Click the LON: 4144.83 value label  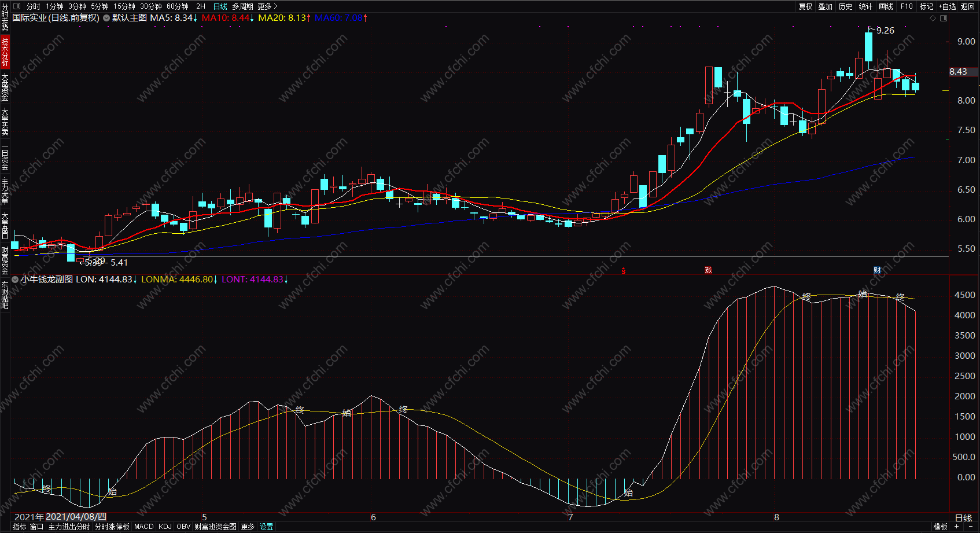tap(106, 280)
